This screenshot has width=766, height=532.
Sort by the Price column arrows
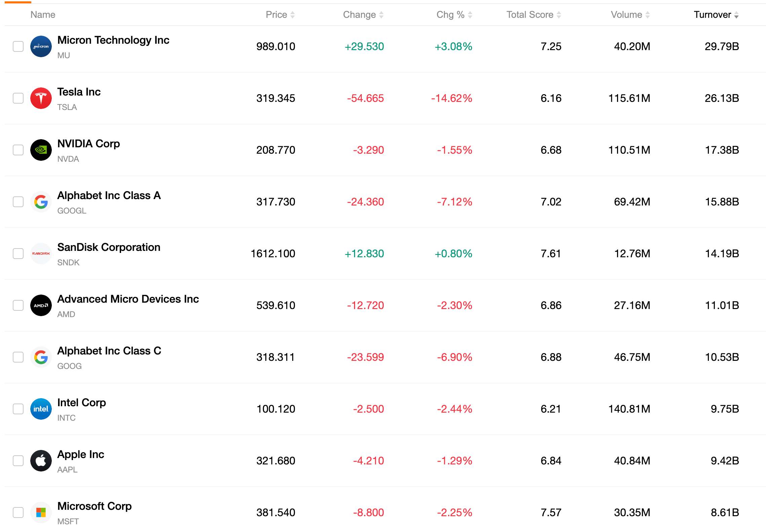tap(293, 15)
